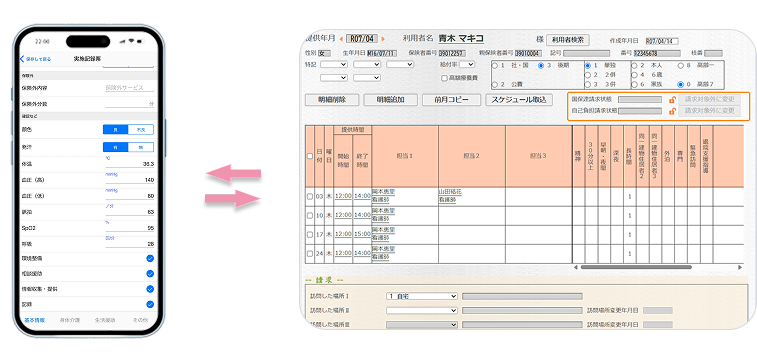Click the table scrollbar left arrow
This screenshot has height=363, width=757.
pyautogui.click(x=575, y=267)
